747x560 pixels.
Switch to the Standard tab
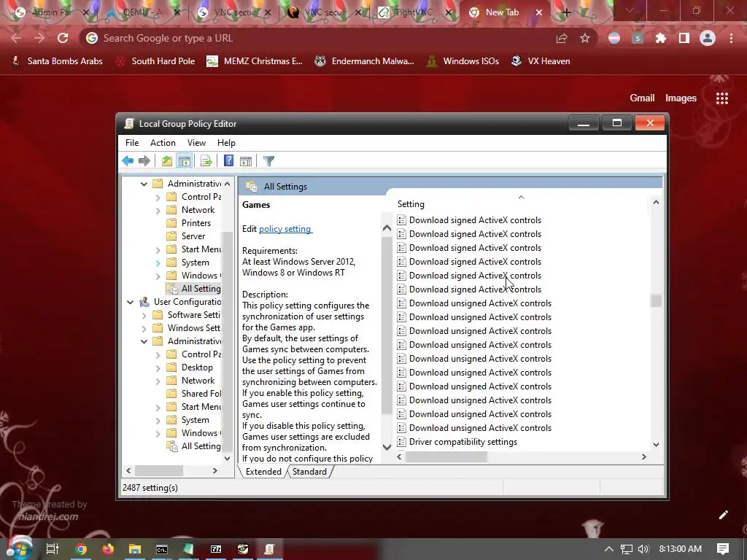click(309, 472)
